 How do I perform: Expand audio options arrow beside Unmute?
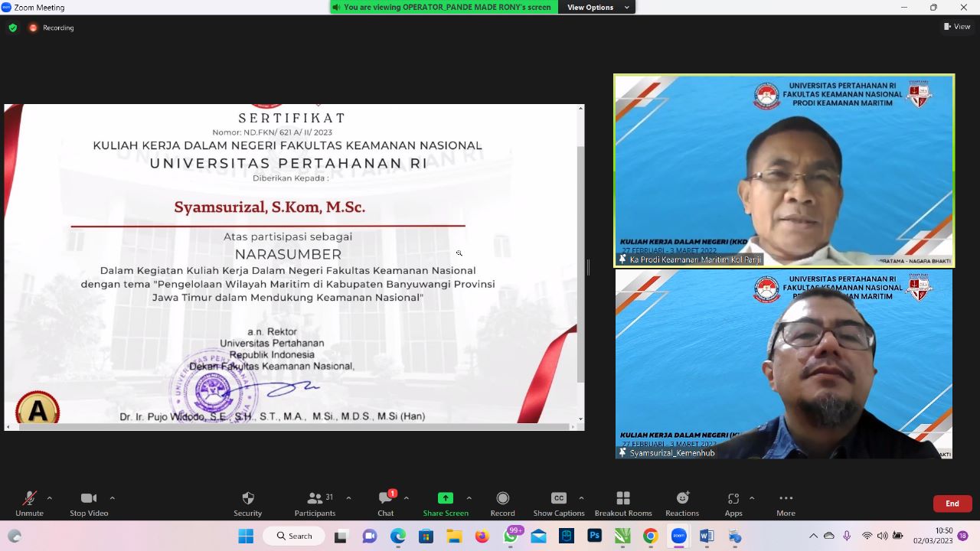click(x=50, y=497)
